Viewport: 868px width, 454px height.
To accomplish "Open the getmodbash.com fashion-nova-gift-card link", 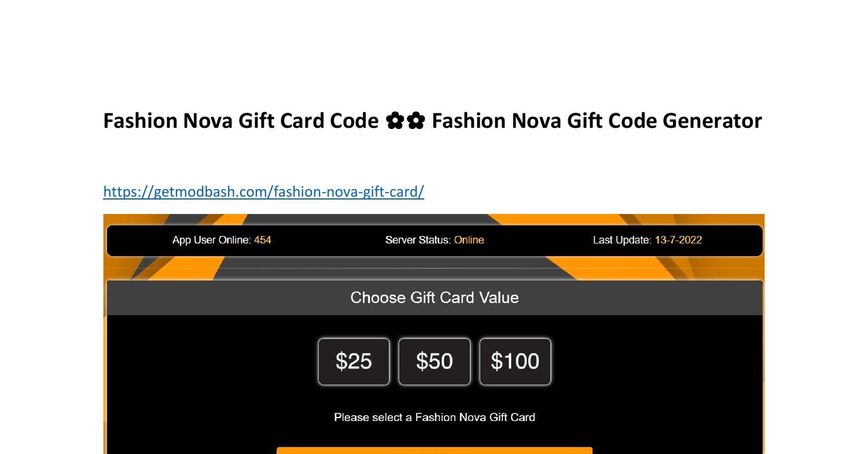I will 263,191.
